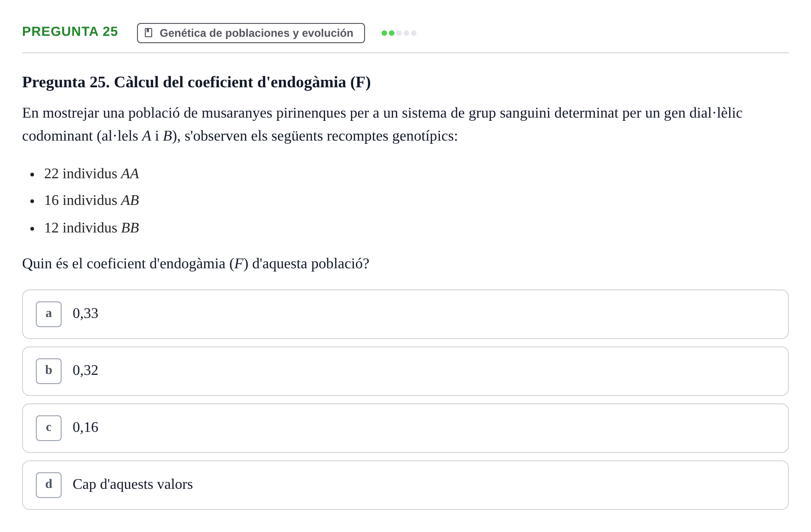Select answer option b 0,32

pos(405,371)
